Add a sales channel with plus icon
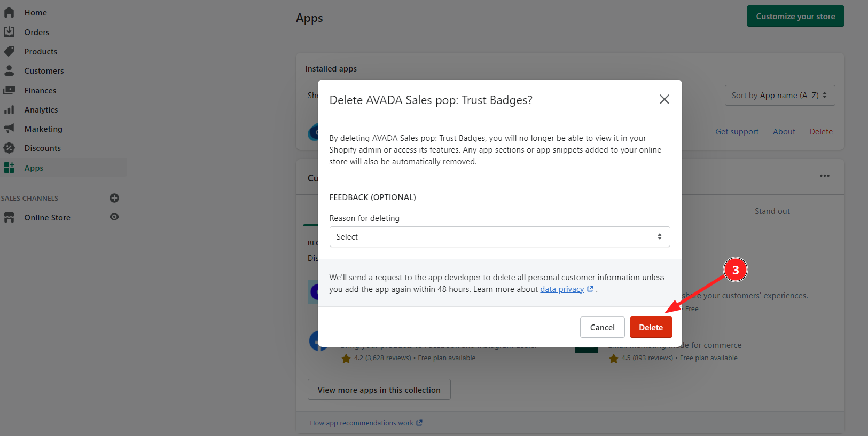Viewport: 868px width, 436px height. (114, 198)
